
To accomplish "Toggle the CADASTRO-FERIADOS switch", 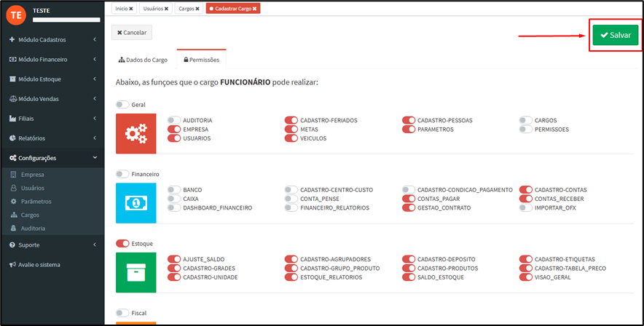I will tap(291, 120).
